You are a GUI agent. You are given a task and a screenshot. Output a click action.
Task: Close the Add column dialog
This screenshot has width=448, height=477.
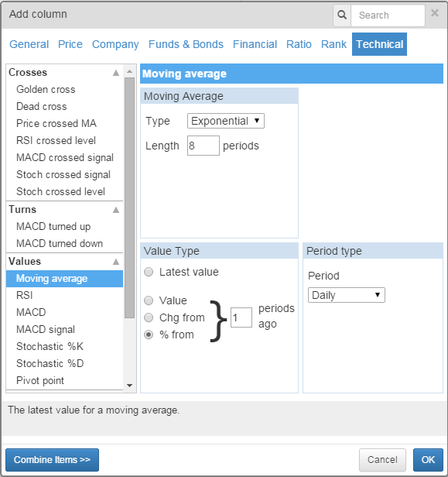point(435,13)
